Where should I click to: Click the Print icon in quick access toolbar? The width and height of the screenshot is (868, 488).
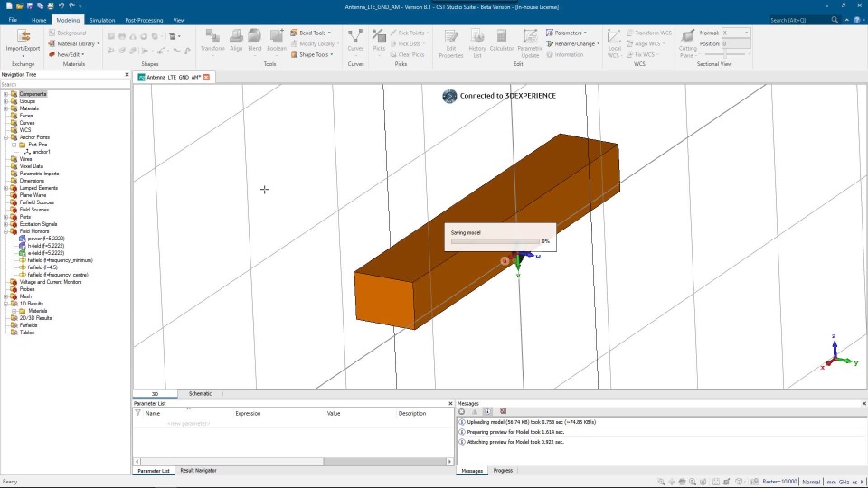[x=51, y=6]
